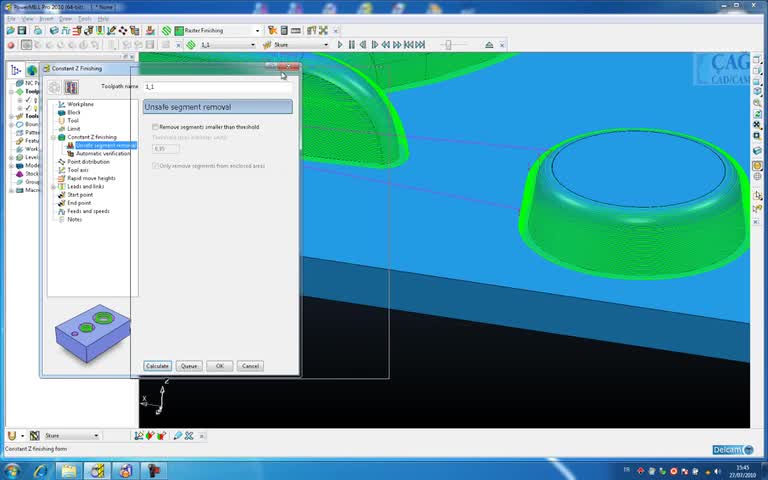The height and width of the screenshot is (480, 768).
Task: Select Workplane in strategy tree
Action: pos(80,104)
